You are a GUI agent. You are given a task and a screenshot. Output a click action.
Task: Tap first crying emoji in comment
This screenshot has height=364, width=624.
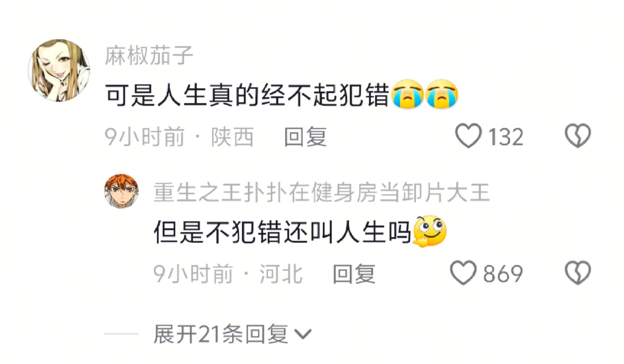pyautogui.click(x=407, y=94)
